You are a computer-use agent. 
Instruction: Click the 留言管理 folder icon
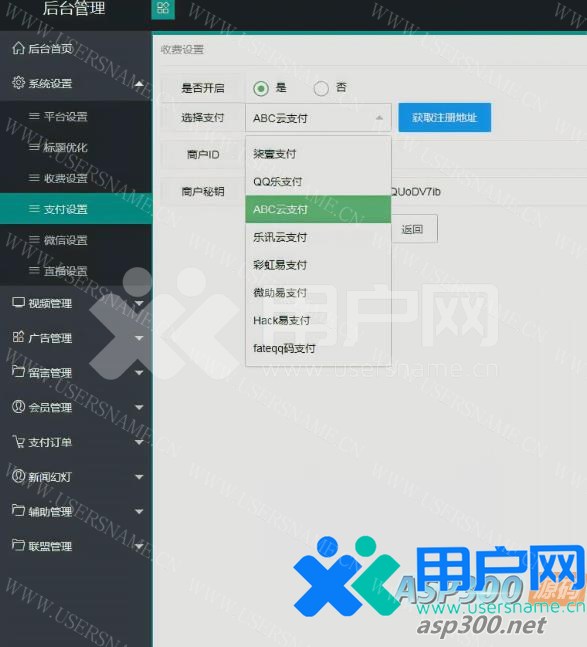(18, 372)
